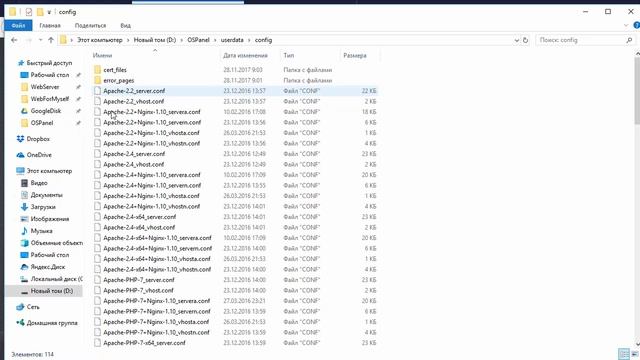Viewport: 640px width, 360px height.
Task: Open Документы library folder
Action: [47, 195]
